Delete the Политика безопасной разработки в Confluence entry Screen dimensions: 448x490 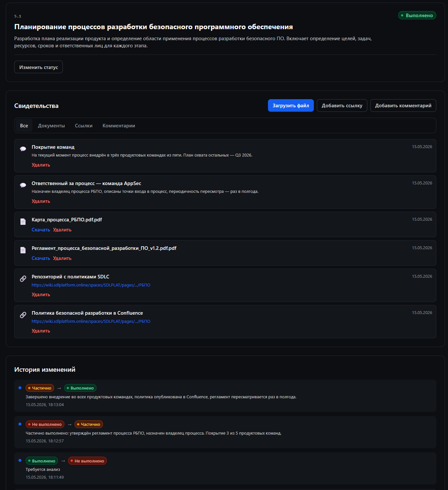[x=41, y=331]
